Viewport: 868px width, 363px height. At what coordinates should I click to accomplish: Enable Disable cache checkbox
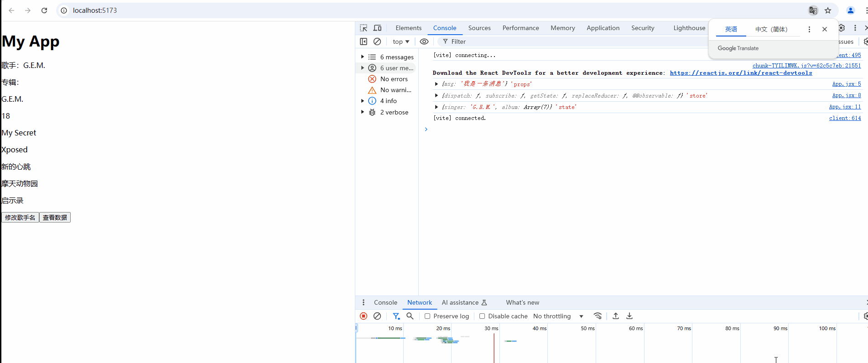482,316
